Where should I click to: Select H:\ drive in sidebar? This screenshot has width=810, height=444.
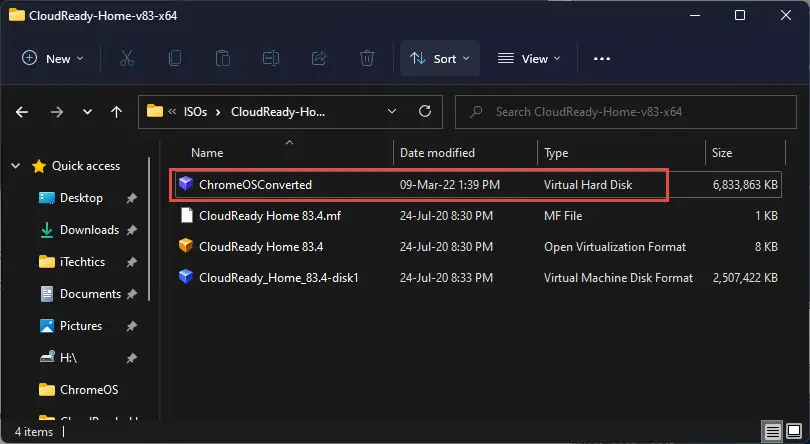tap(68, 358)
